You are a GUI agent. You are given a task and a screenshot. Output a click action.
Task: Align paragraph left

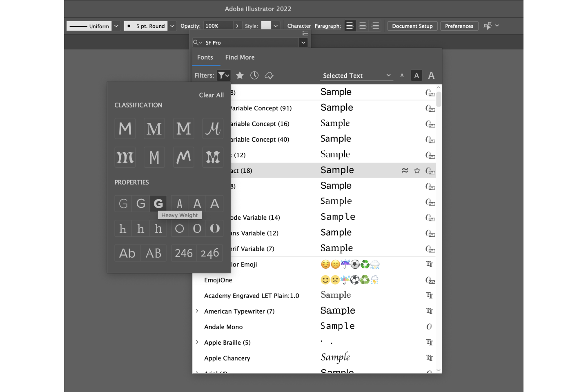point(350,26)
